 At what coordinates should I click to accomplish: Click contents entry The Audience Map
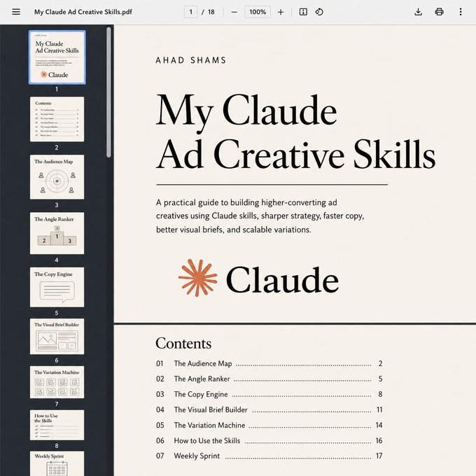[x=269, y=364]
